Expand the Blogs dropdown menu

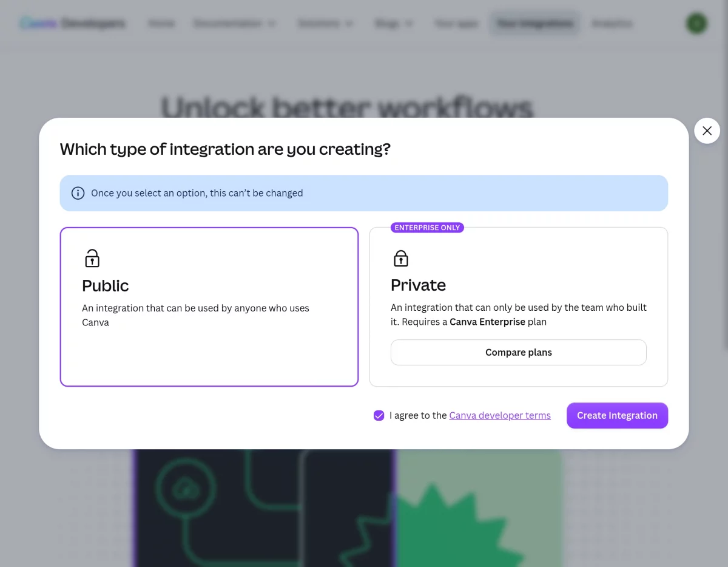point(394,24)
